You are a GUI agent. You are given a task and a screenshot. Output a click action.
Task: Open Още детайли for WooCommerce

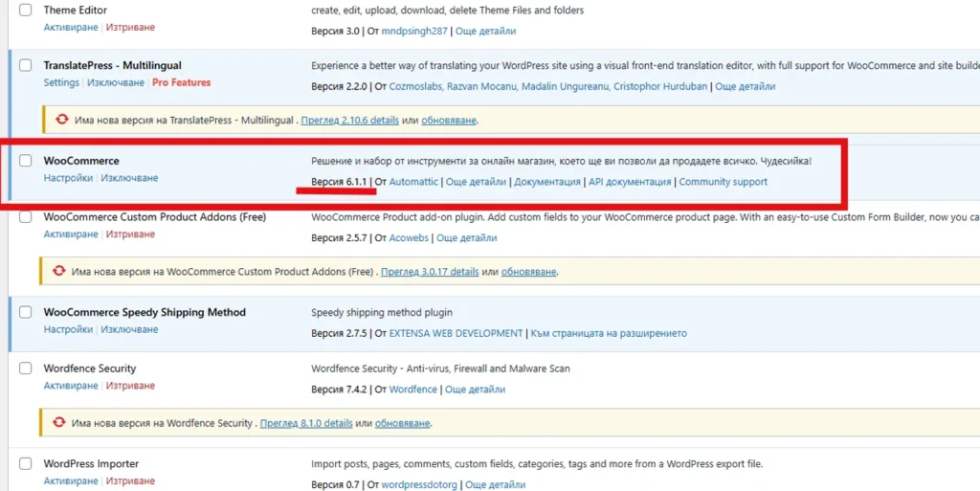(x=477, y=183)
